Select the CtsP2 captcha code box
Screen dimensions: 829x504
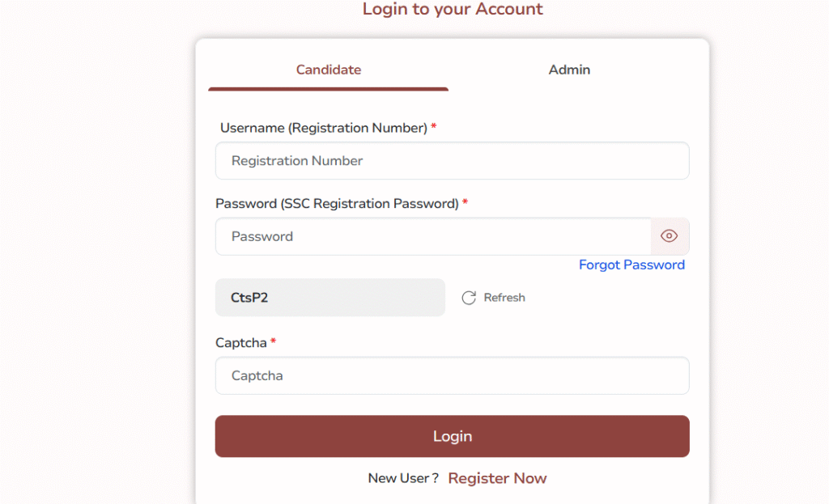click(x=330, y=298)
